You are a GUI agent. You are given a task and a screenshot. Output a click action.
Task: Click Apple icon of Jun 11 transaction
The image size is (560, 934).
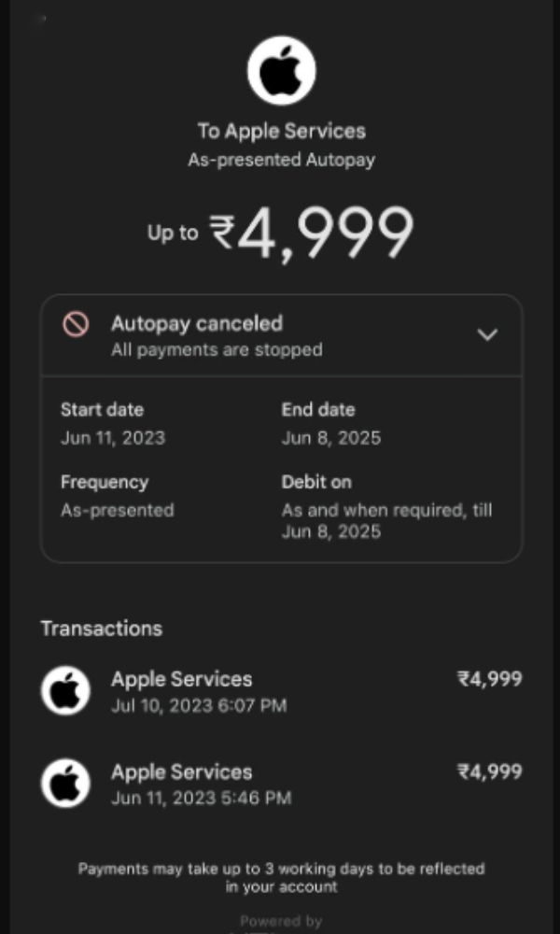tap(65, 784)
